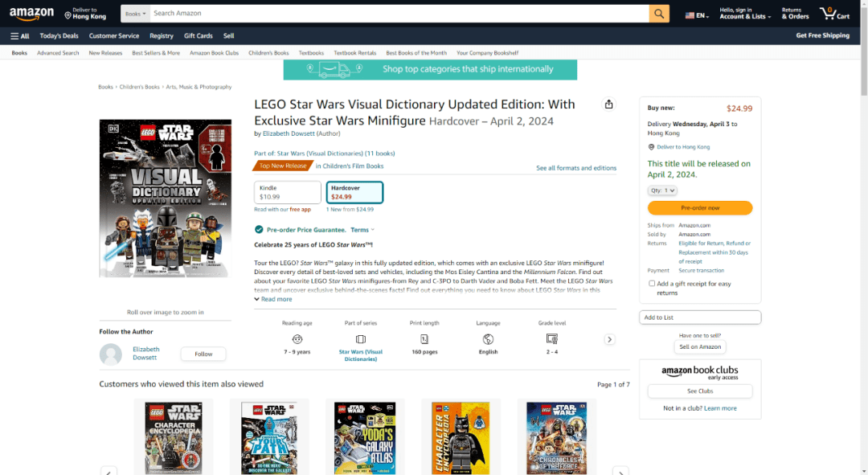The image size is (868, 475).
Task: Click the Deliver to Hong Kong location icon
Action: tap(68, 15)
